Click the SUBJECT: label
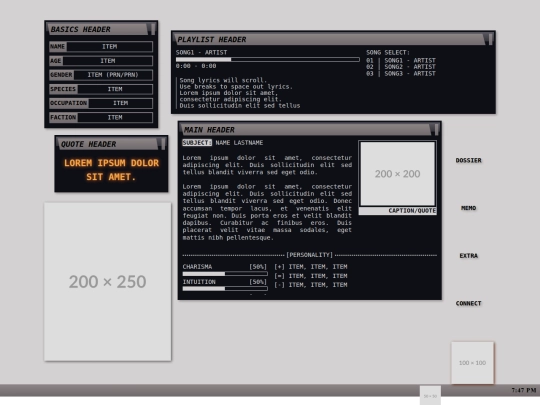Screen dimensions: 540x405 pyautogui.click(x=197, y=143)
